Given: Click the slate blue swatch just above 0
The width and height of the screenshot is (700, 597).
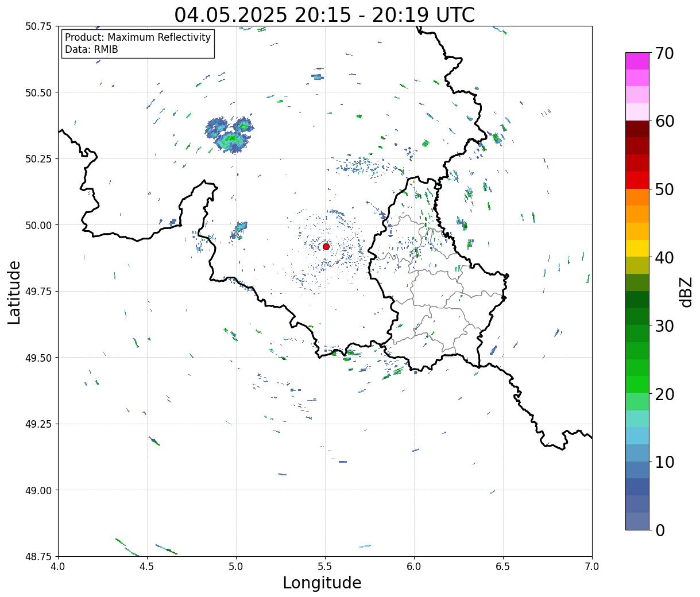Looking at the screenshot, I should coord(637,521).
